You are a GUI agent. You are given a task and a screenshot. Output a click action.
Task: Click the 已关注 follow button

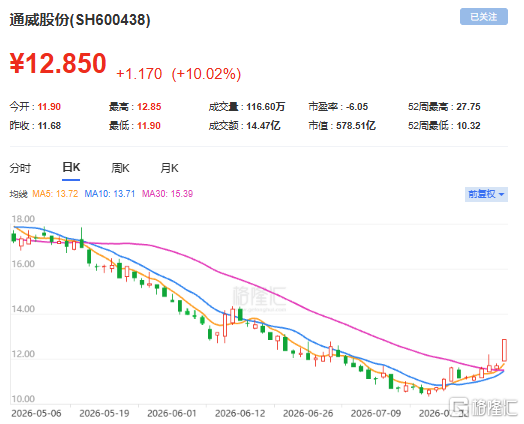(484, 17)
